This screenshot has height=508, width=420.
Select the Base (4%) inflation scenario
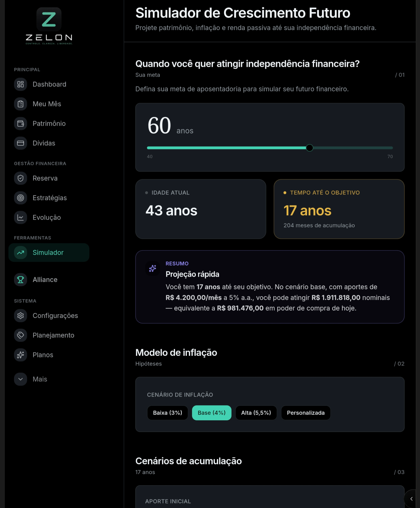[x=211, y=413]
